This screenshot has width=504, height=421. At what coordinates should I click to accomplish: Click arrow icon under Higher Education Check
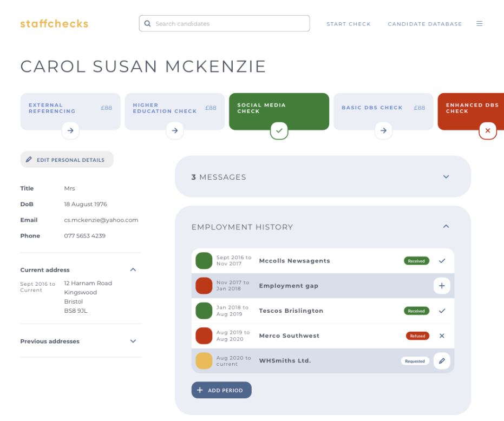174,130
